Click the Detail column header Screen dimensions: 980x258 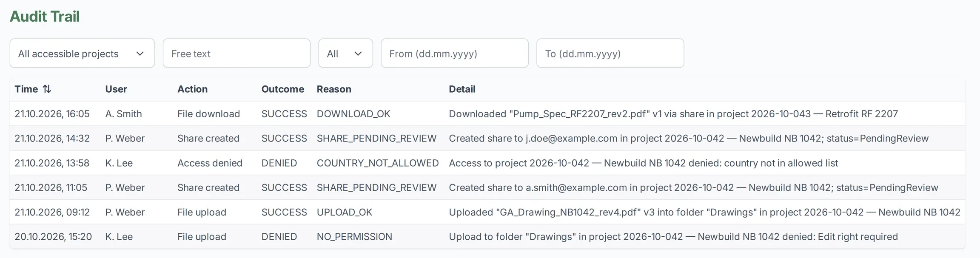pos(462,89)
